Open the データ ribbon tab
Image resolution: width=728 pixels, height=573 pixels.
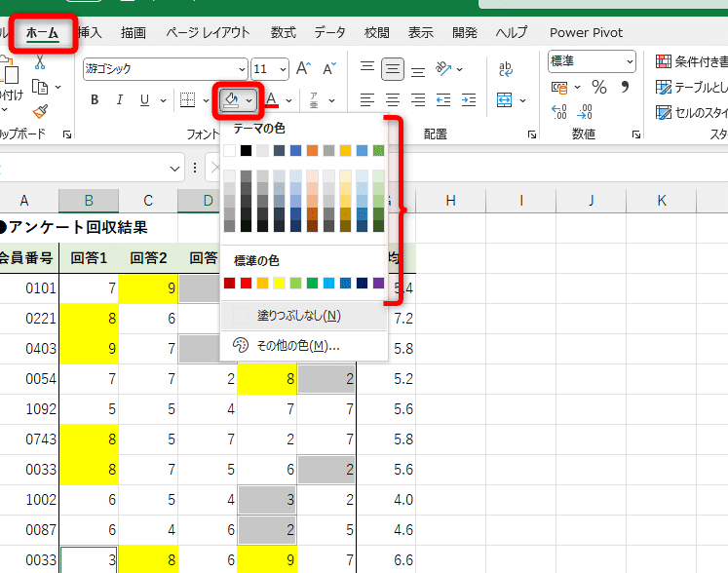(x=329, y=32)
